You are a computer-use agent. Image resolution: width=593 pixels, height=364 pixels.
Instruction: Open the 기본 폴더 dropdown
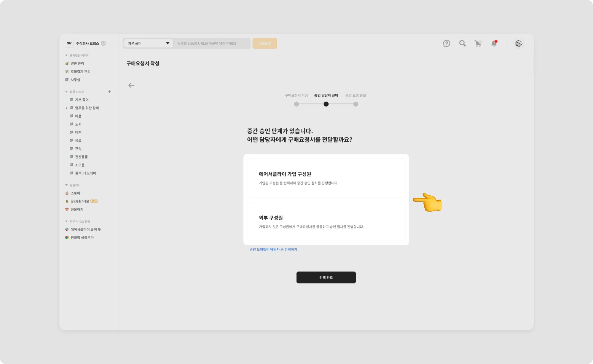click(148, 43)
